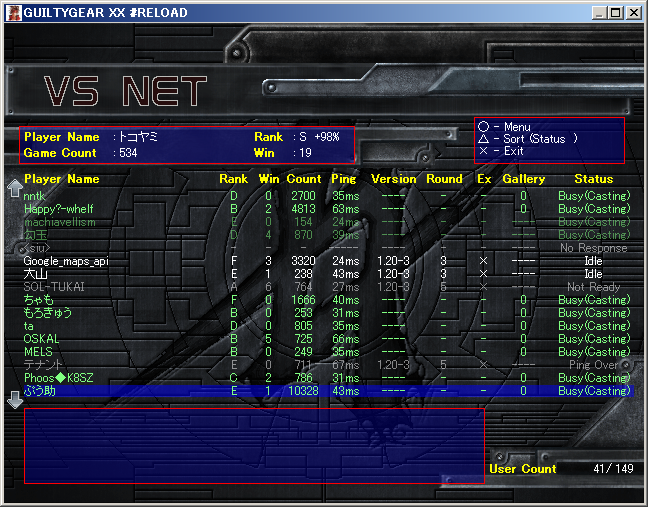Viewport: 648px width, 507px height.
Task: Select player テナント
Action: click(43, 365)
